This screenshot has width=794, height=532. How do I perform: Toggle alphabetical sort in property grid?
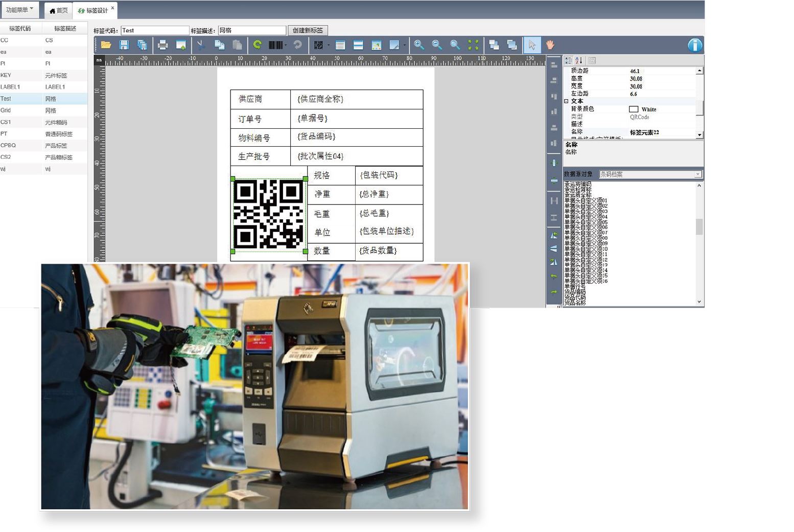point(579,60)
